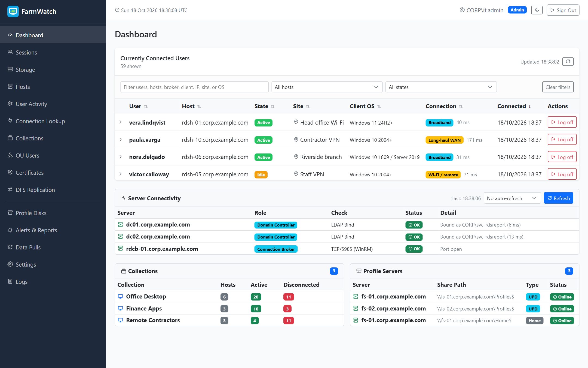The width and height of the screenshot is (588, 368).
Task: Sort by Host column sort icon
Action: (199, 107)
